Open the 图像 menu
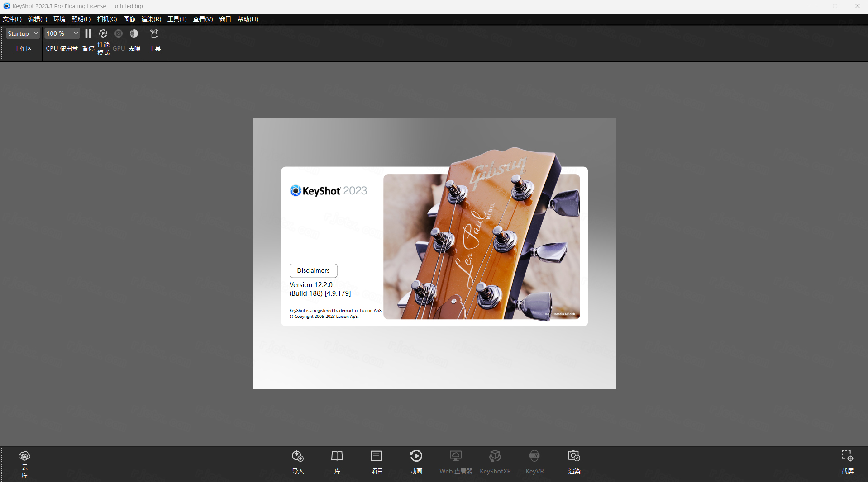 (129, 19)
